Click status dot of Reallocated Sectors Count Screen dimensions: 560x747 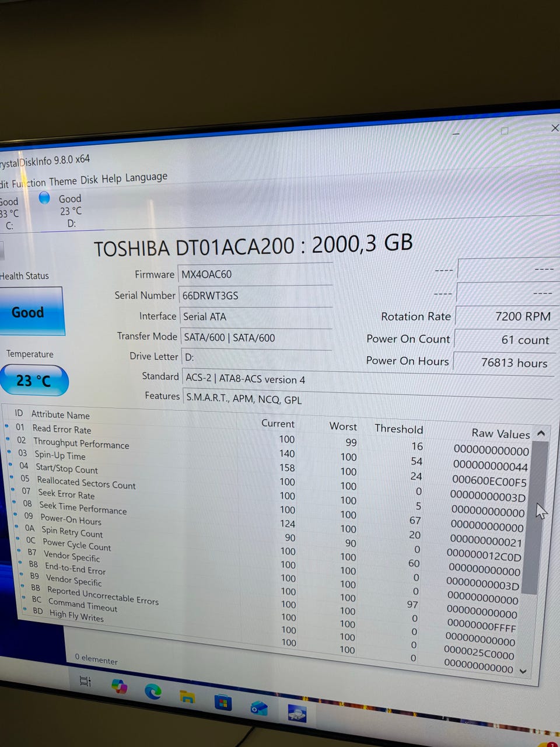pos(12,477)
